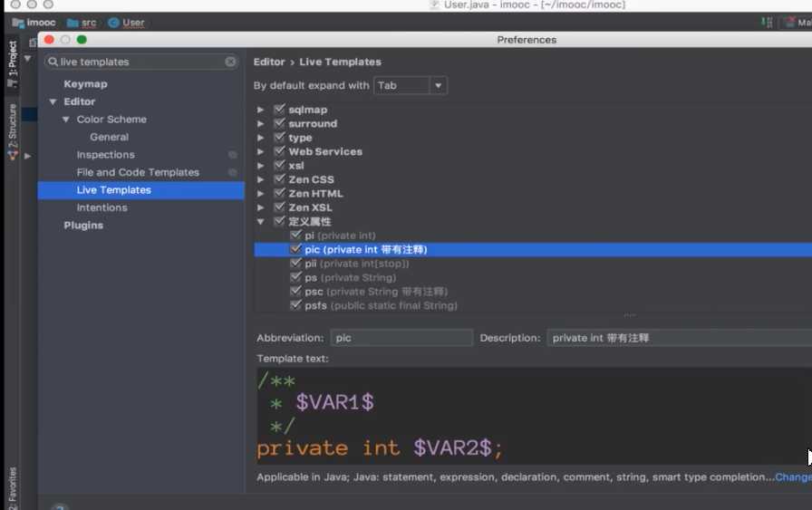Expand the collapsed tree arrow in Structure strip
The width and height of the screenshot is (812, 510).
27,155
